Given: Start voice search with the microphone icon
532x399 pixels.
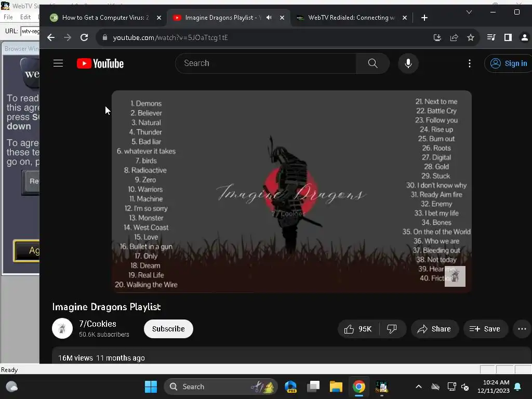Looking at the screenshot, I should coord(408,63).
